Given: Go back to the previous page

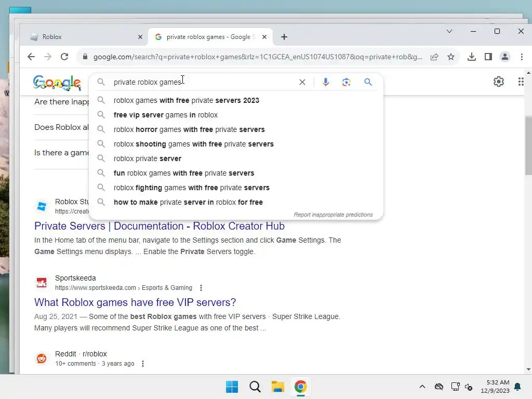Looking at the screenshot, I should click(x=31, y=57).
